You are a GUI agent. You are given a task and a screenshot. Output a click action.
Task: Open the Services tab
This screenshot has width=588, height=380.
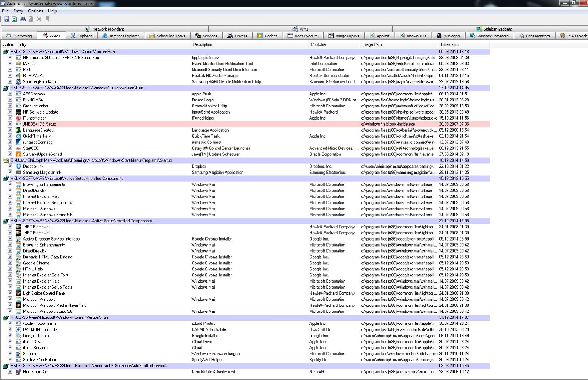coord(206,36)
